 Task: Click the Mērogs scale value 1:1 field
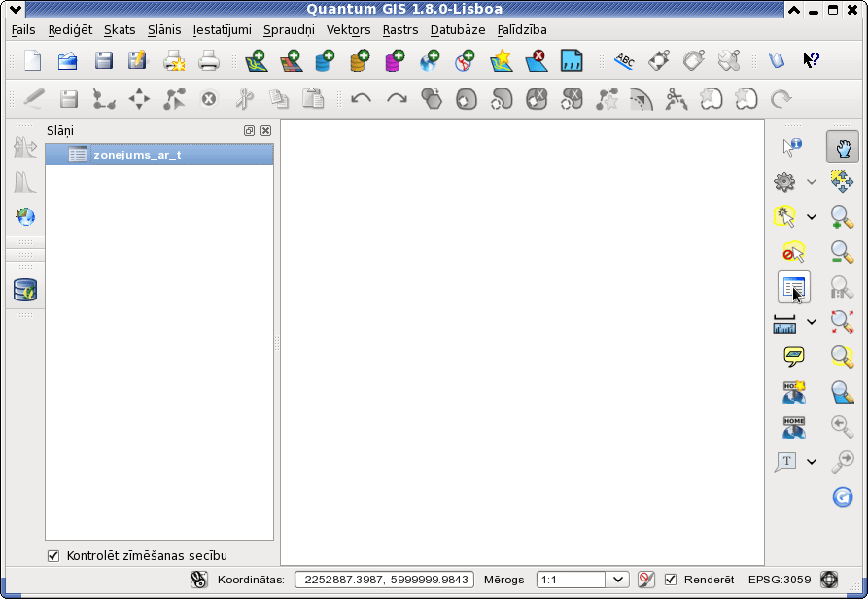click(571, 580)
